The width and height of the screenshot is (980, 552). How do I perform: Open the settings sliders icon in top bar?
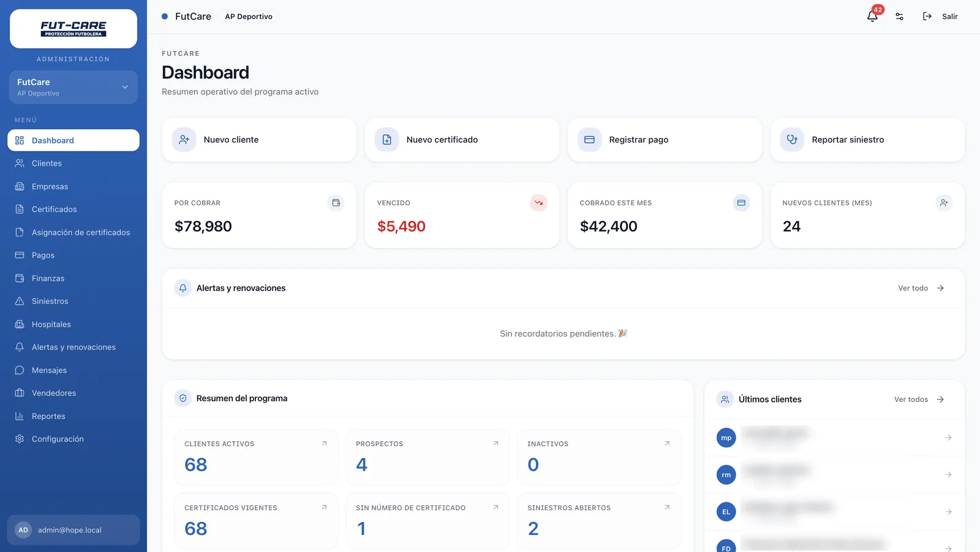(x=899, y=17)
